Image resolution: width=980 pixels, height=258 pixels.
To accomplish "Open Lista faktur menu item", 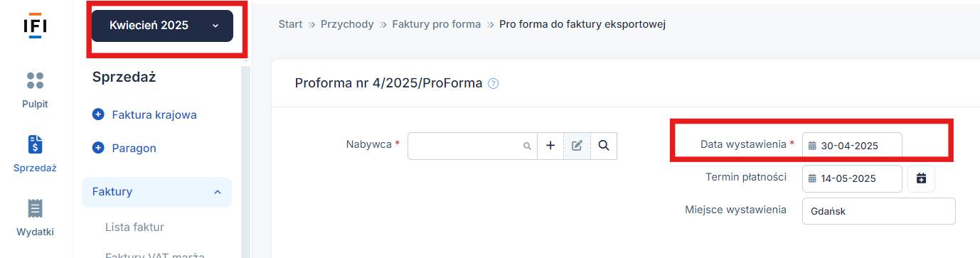I will [134, 227].
